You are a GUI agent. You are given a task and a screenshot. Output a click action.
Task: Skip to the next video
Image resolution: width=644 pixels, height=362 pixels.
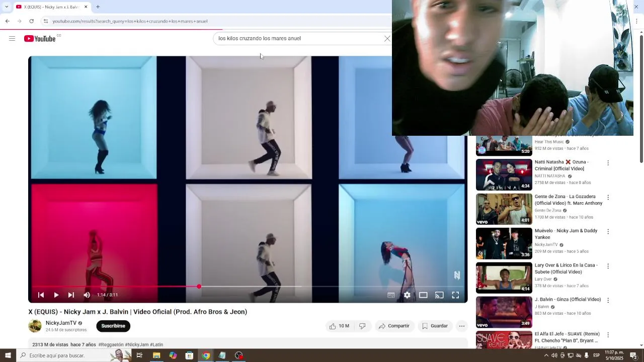[71, 295]
